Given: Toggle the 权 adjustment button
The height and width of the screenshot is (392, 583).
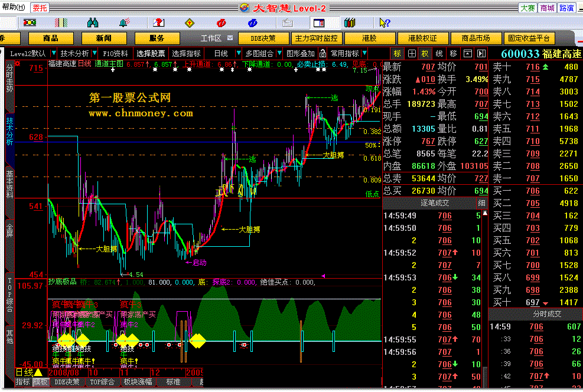Looking at the screenshot, I should [x=425, y=54].
